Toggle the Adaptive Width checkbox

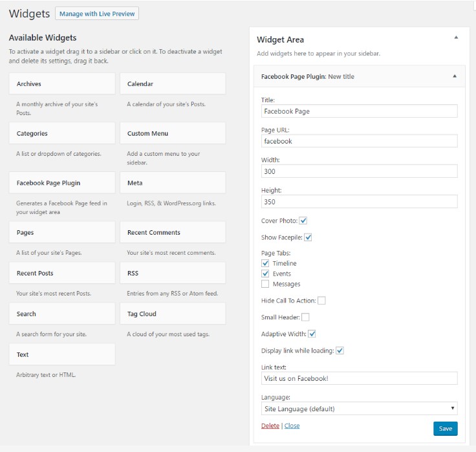312,334
